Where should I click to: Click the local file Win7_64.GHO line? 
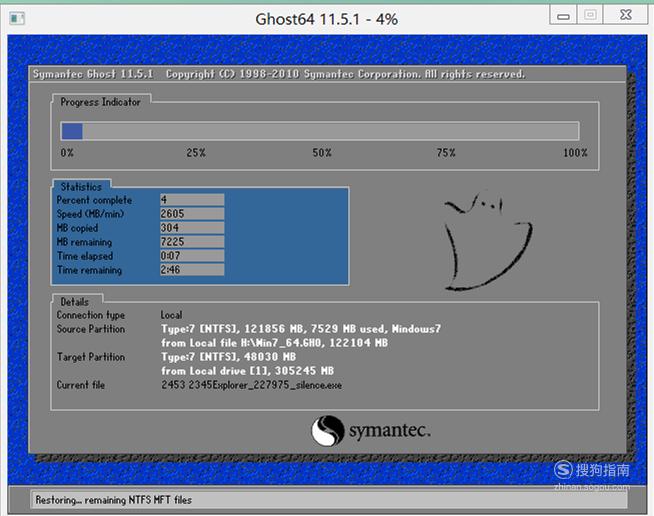pos(274,343)
